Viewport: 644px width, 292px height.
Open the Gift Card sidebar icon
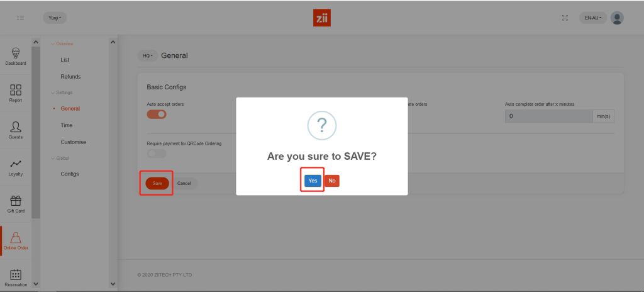16,203
